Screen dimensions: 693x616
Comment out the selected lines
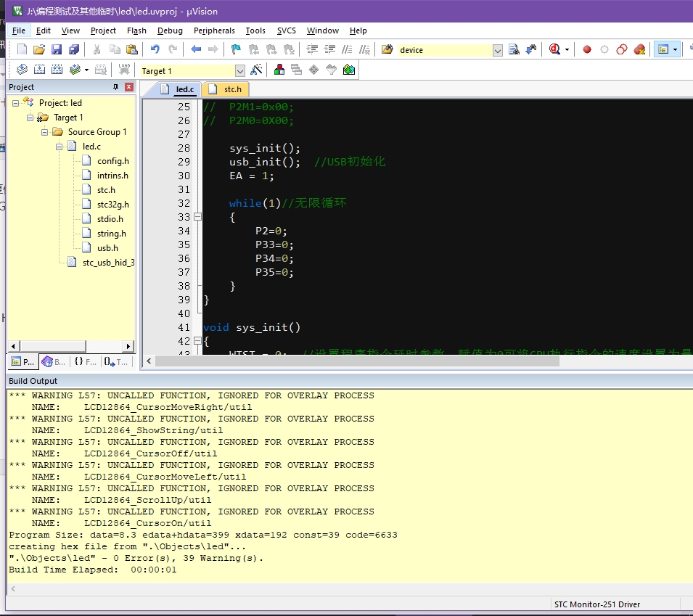pyautogui.click(x=348, y=49)
